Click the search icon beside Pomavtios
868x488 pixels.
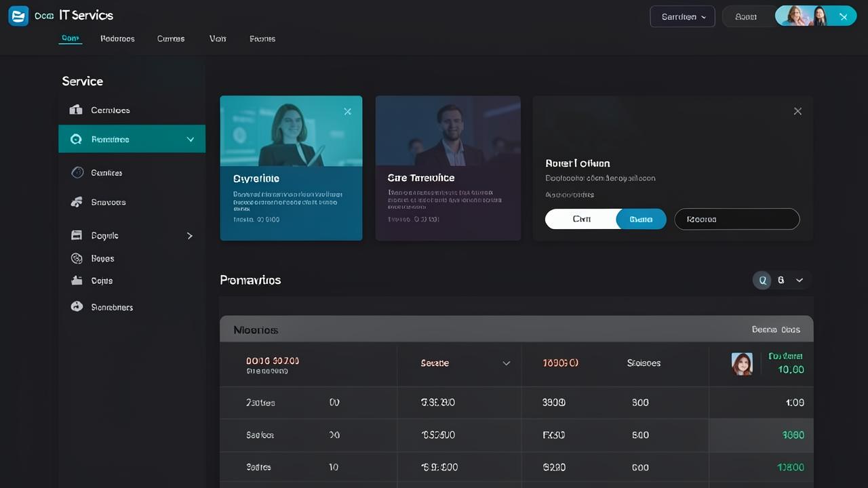pyautogui.click(x=762, y=280)
